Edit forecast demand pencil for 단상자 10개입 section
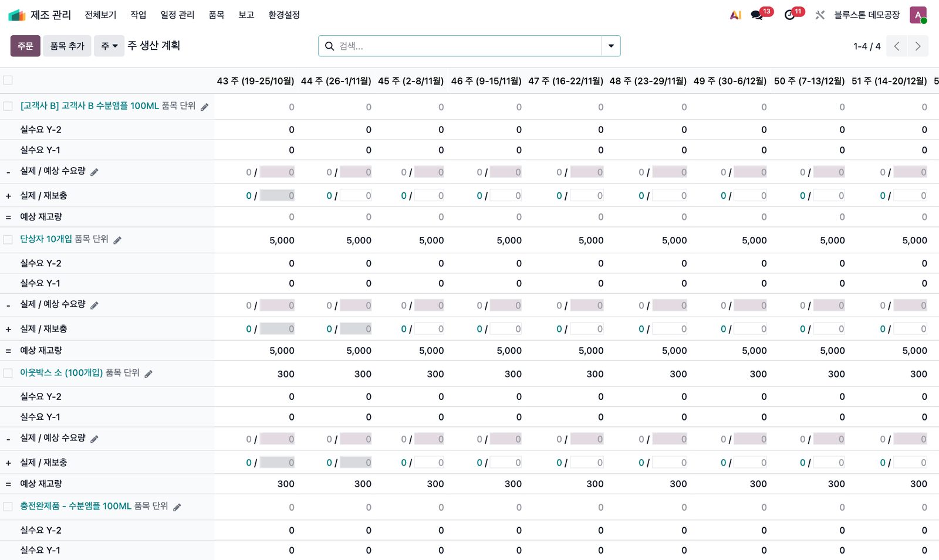 [x=94, y=305]
